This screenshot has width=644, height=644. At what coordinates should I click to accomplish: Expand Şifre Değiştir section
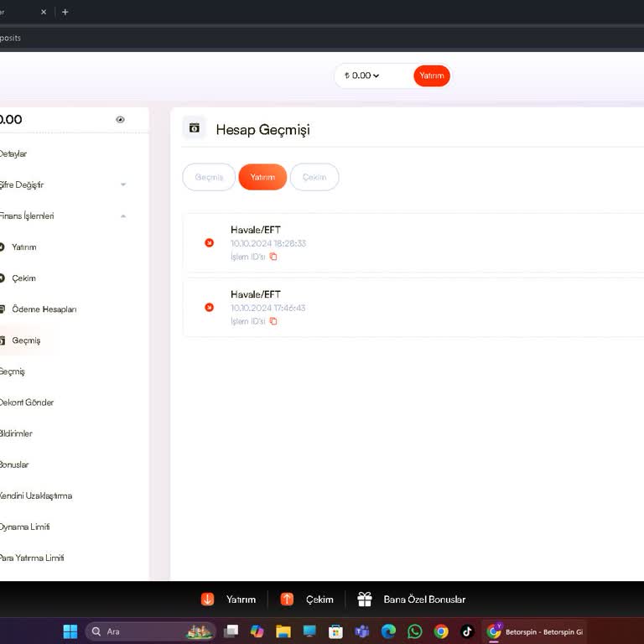coord(123,184)
